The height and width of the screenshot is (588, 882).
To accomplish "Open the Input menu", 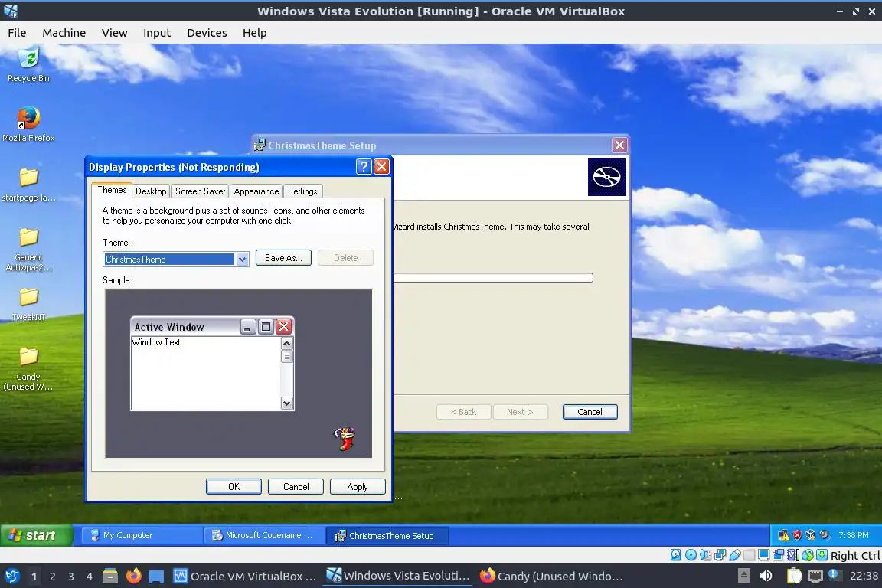I will coord(157,33).
